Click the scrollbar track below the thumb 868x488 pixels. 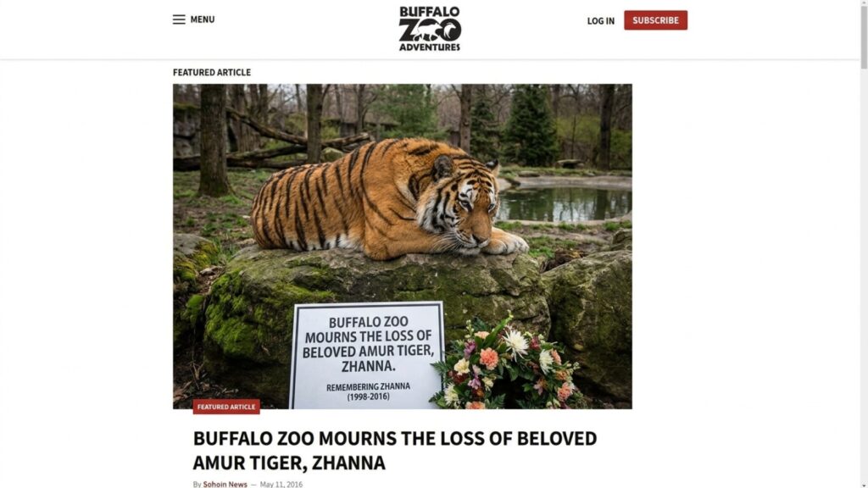click(864, 275)
